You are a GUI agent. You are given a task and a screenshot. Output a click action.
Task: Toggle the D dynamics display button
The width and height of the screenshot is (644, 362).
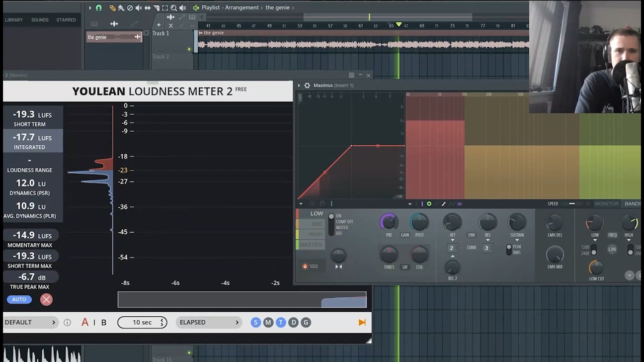(x=293, y=322)
